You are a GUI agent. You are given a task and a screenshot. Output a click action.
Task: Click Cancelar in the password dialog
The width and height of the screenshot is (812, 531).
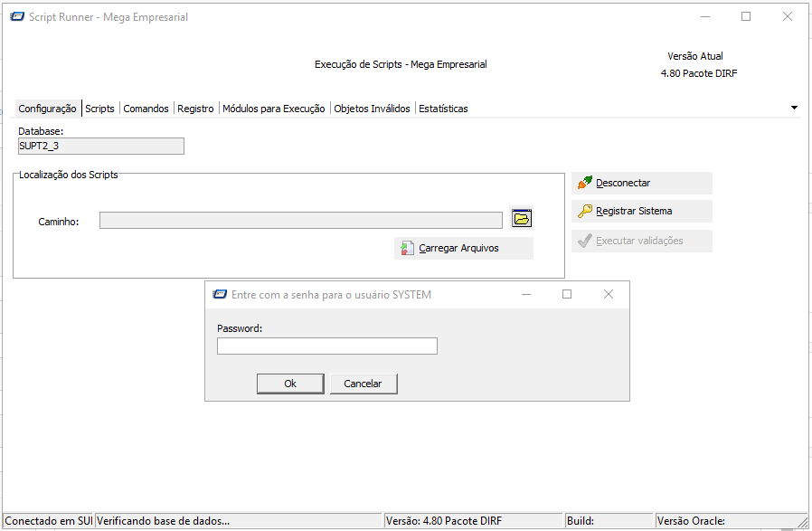coord(364,384)
